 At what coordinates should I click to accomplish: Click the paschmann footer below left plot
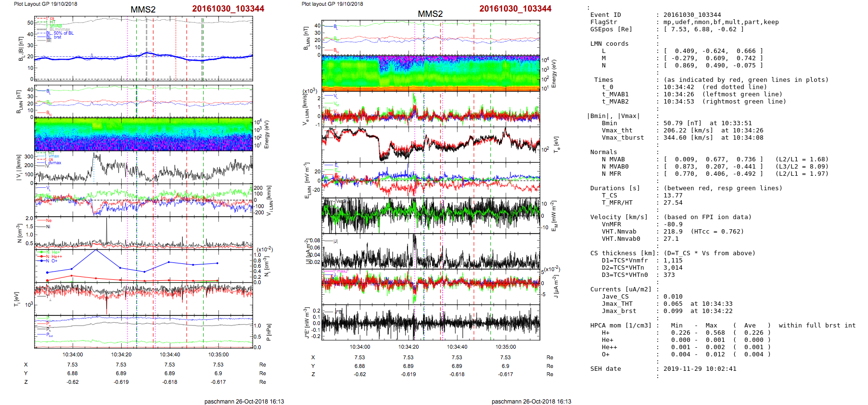click(244, 401)
